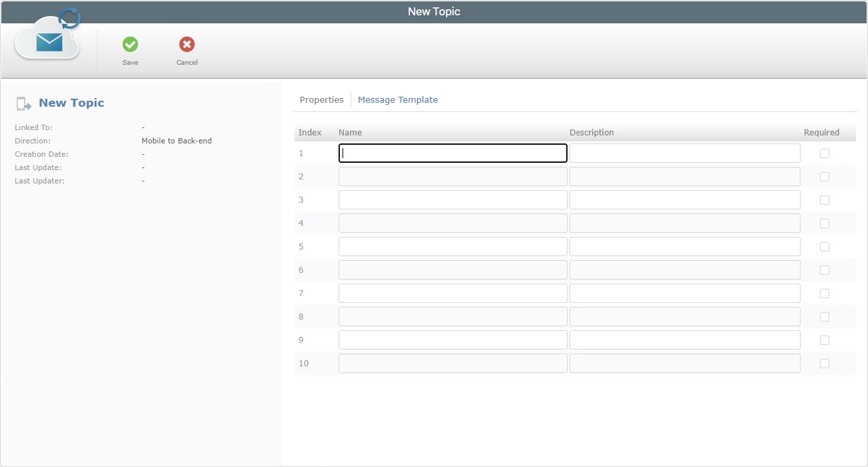The height and width of the screenshot is (467, 868).
Task: Select the Description field for index 1
Action: (684, 153)
